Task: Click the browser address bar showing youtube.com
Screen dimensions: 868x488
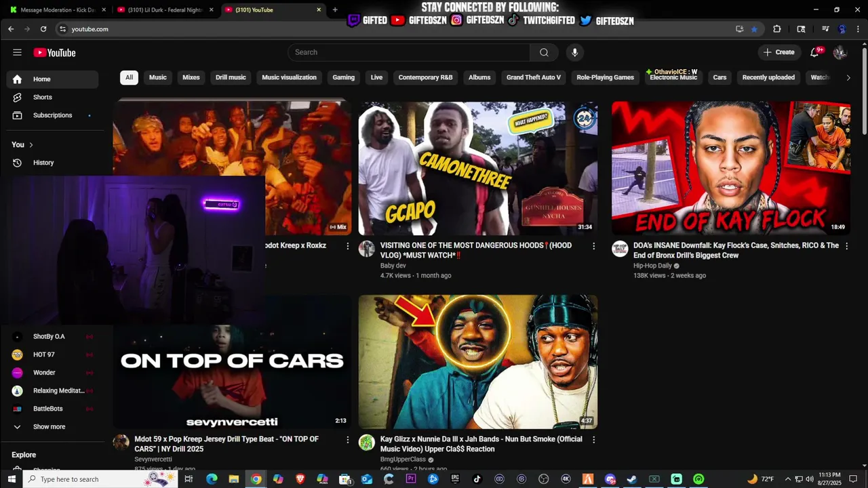Action: pyautogui.click(x=393, y=29)
